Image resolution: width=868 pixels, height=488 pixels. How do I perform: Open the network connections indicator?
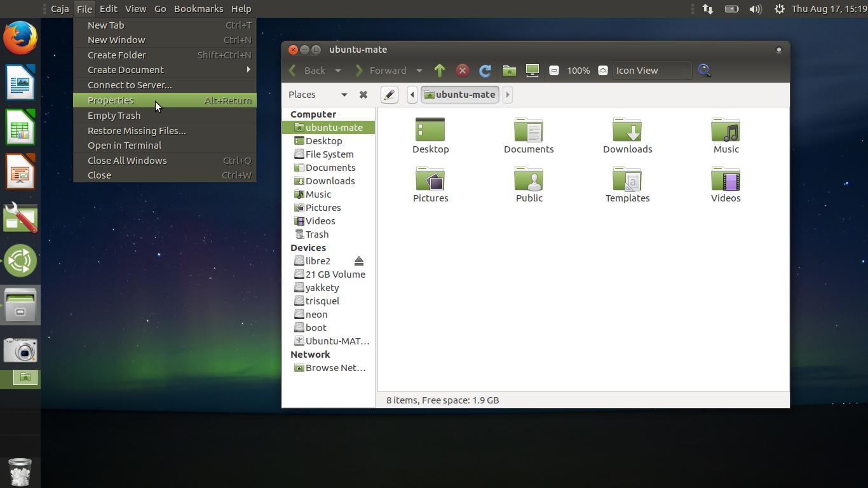pyautogui.click(x=707, y=9)
